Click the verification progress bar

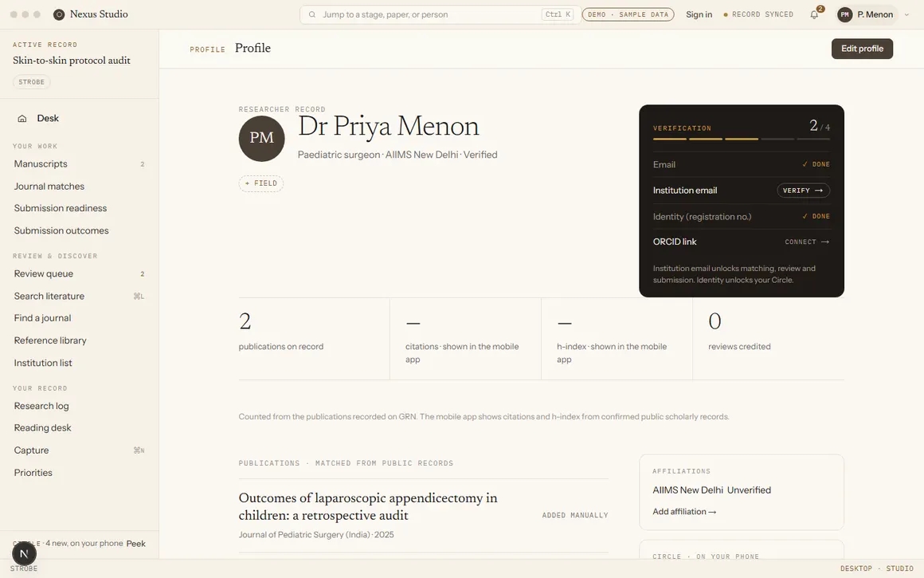tap(742, 140)
